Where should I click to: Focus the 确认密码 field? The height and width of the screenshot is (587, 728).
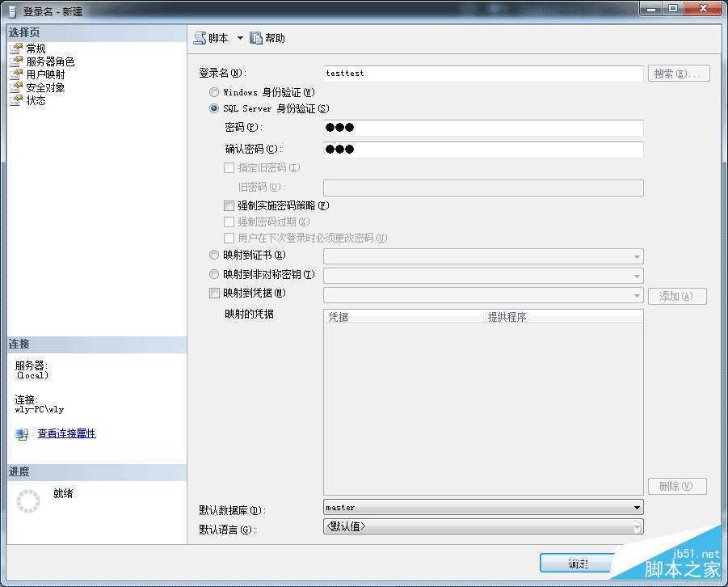pos(483,150)
